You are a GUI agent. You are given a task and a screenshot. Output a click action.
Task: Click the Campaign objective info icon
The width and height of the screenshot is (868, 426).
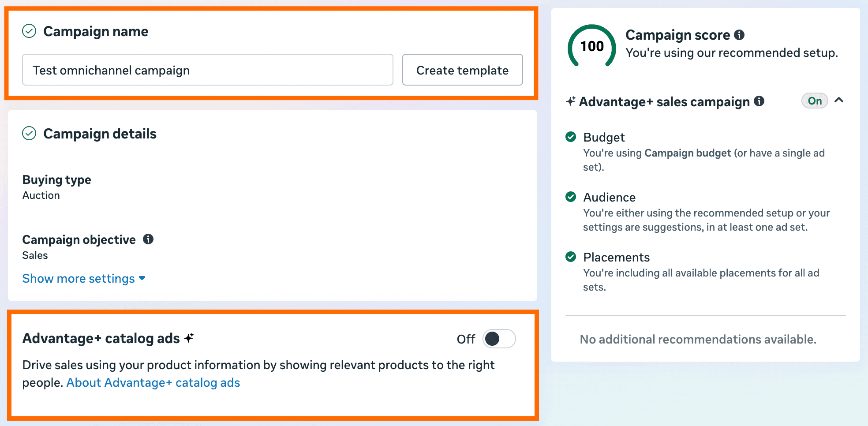(149, 239)
